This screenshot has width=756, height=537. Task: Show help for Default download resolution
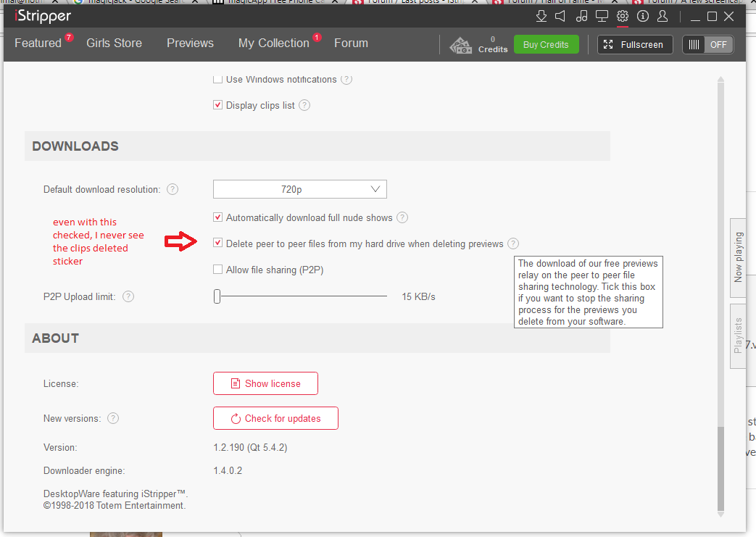[173, 189]
